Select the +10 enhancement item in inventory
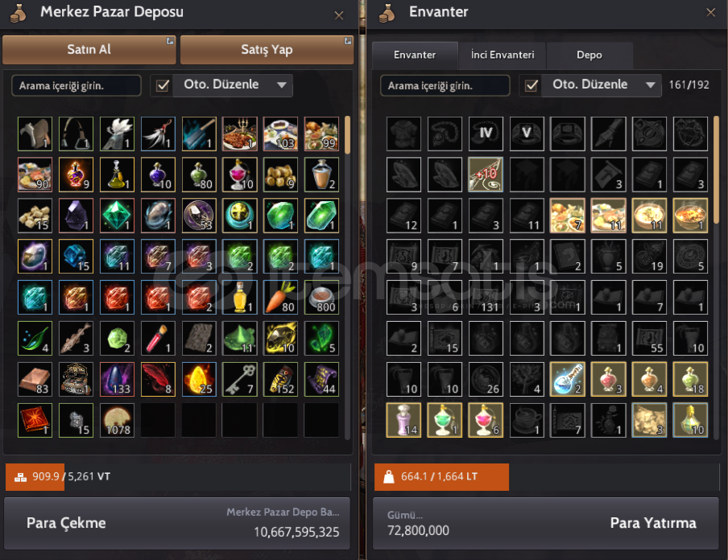This screenshot has height=560, width=728. pyautogui.click(x=486, y=175)
